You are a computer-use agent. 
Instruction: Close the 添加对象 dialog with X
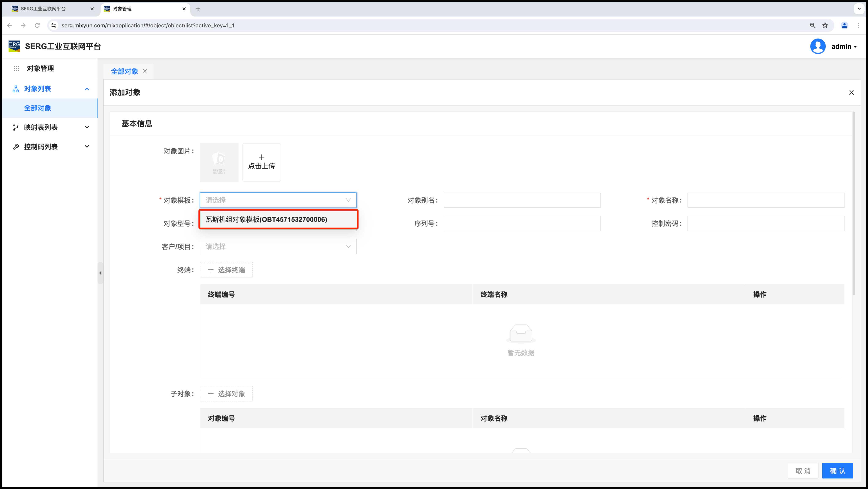pyautogui.click(x=851, y=92)
